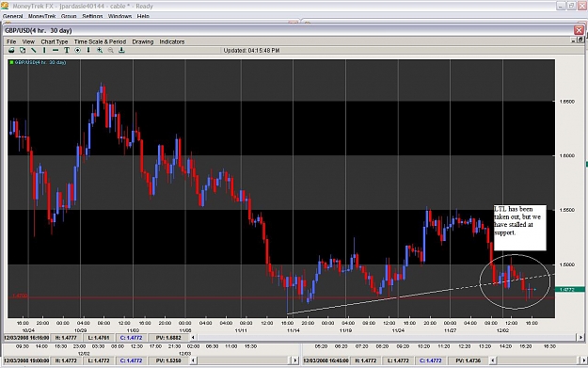Click the '12/03/2008 16:45:00' date cell
Screen dimensions: 588x368
click(326, 360)
